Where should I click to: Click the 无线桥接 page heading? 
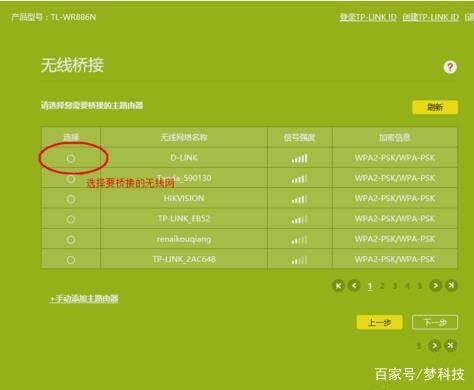click(x=72, y=65)
